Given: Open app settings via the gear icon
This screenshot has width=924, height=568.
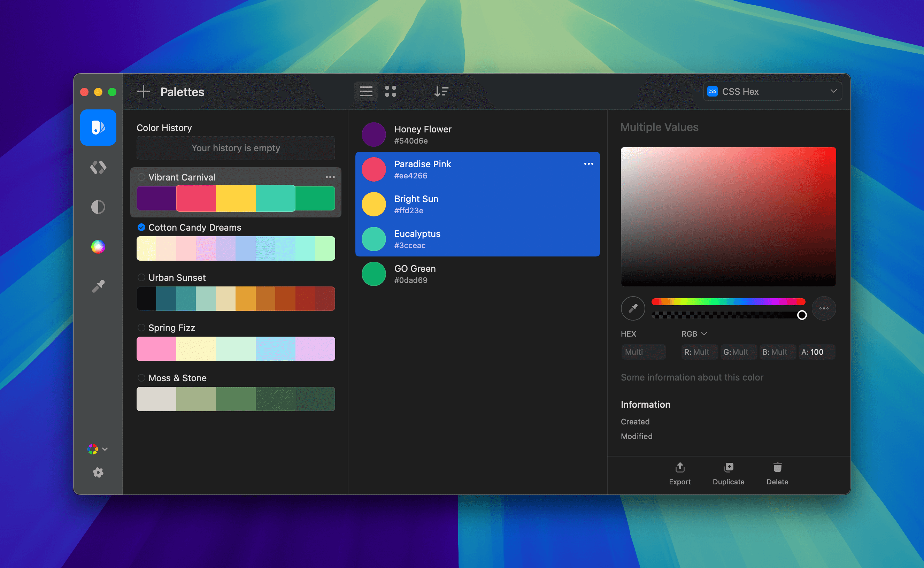Looking at the screenshot, I should coord(98,473).
